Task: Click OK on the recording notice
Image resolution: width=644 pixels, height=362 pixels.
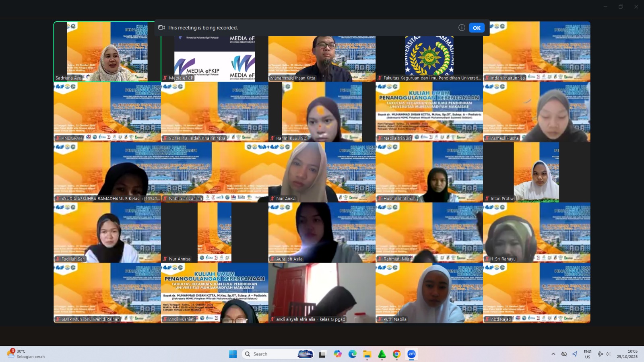Action: pyautogui.click(x=477, y=28)
